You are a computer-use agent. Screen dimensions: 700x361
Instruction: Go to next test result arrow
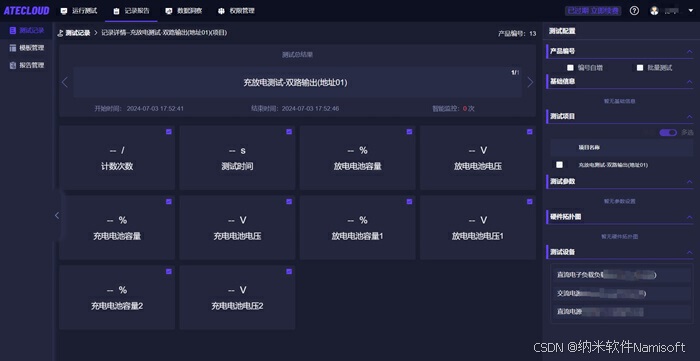point(530,83)
